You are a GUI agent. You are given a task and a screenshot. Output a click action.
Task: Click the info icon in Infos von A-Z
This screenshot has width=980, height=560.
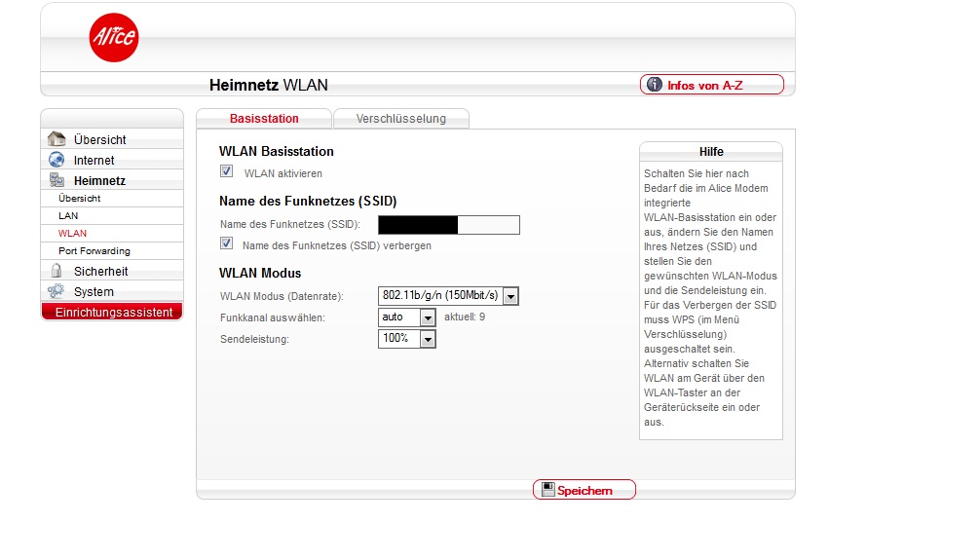click(x=655, y=86)
